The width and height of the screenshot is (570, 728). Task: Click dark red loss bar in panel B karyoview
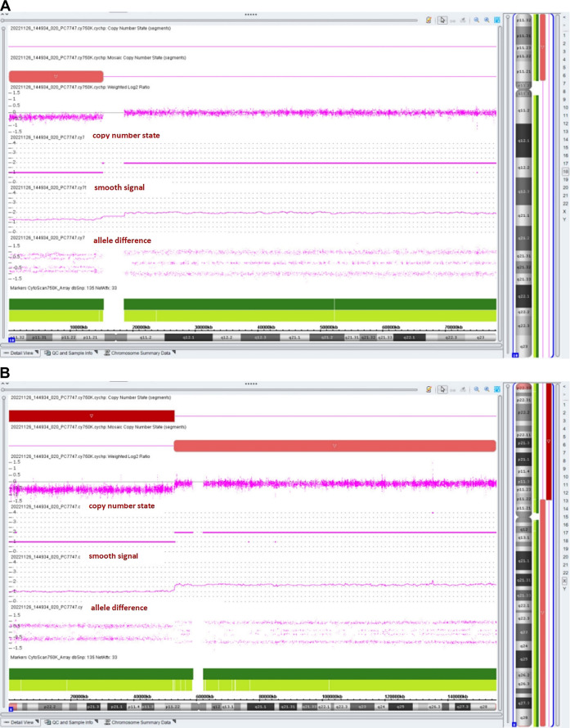click(549, 442)
